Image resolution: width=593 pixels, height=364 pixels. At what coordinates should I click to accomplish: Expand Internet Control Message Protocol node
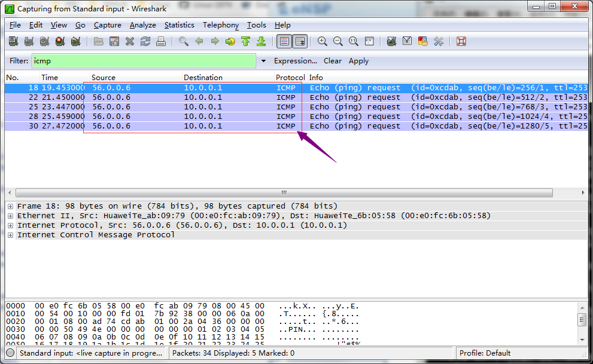point(11,235)
